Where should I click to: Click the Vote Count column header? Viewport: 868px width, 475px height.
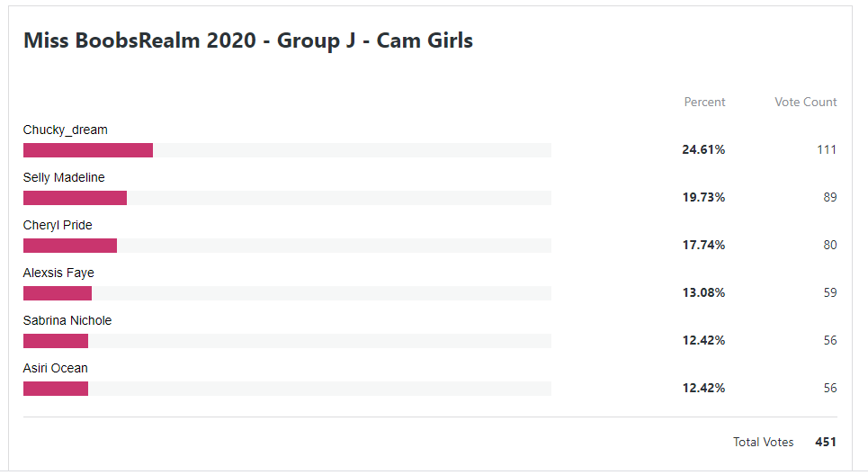(805, 102)
